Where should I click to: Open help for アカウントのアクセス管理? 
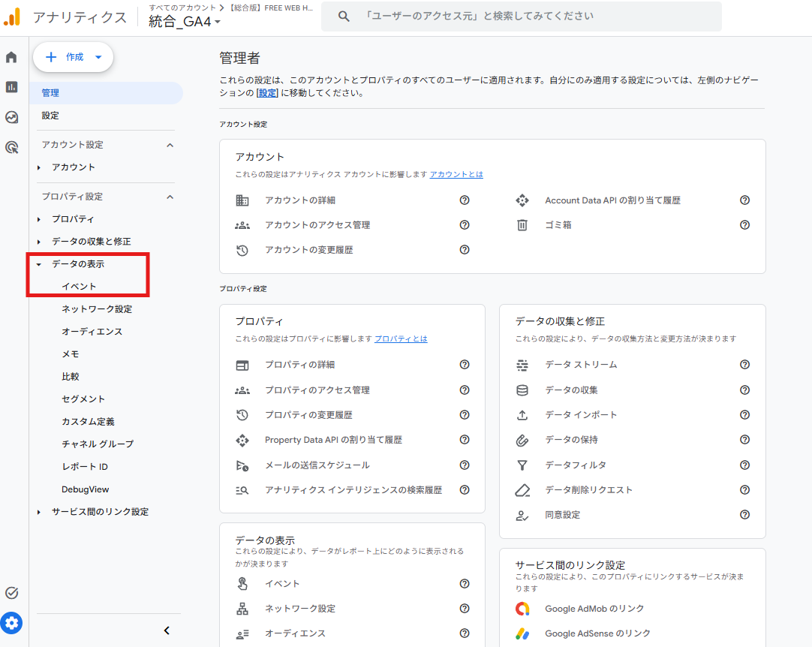coord(465,225)
